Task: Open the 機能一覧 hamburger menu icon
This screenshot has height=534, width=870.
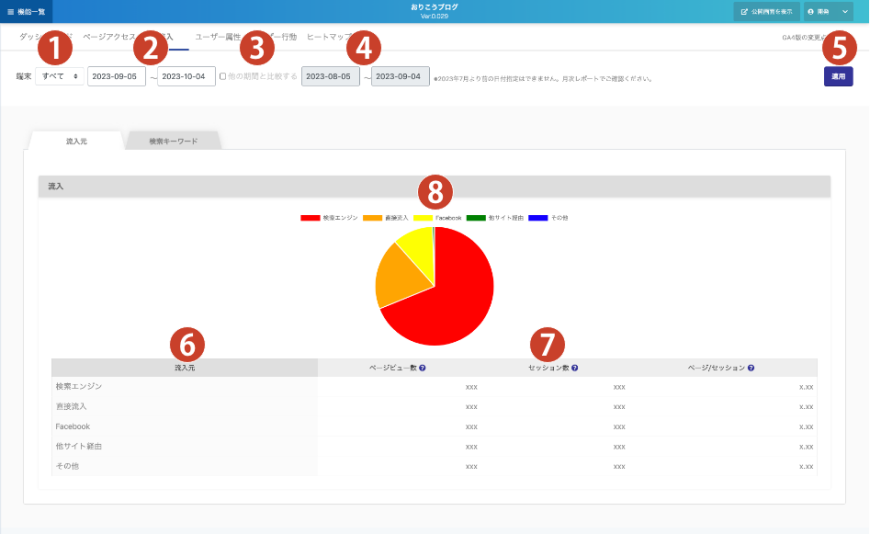Action: tap(10, 12)
